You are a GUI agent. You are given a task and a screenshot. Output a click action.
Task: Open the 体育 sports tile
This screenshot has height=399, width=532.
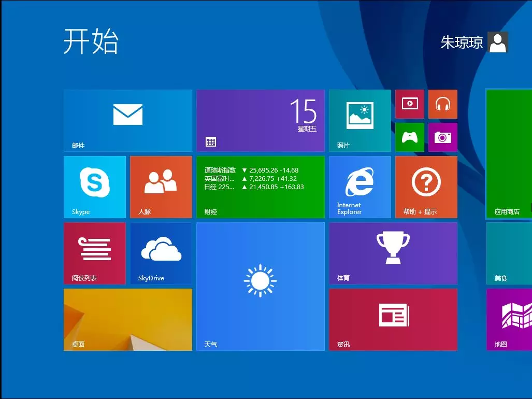(x=393, y=253)
